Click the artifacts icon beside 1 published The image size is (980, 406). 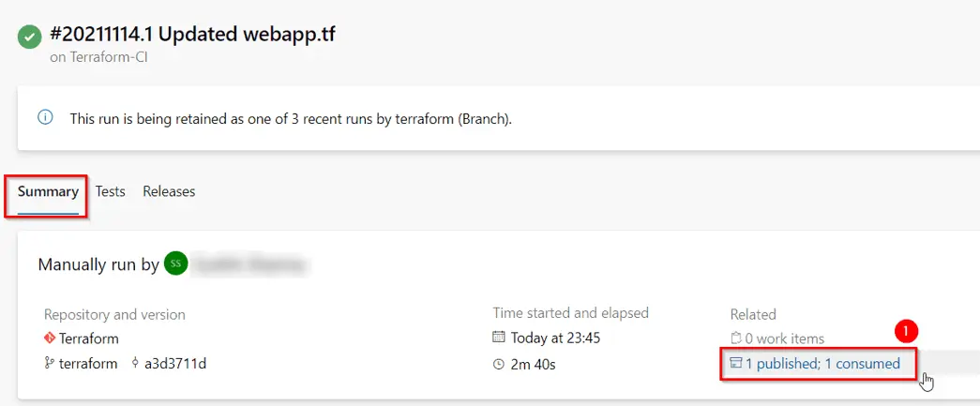click(736, 364)
